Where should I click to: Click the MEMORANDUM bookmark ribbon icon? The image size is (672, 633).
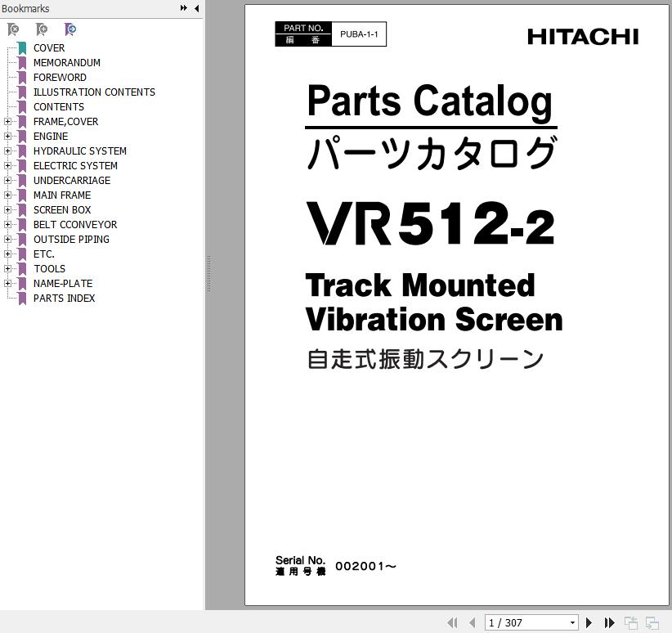coord(22,63)
